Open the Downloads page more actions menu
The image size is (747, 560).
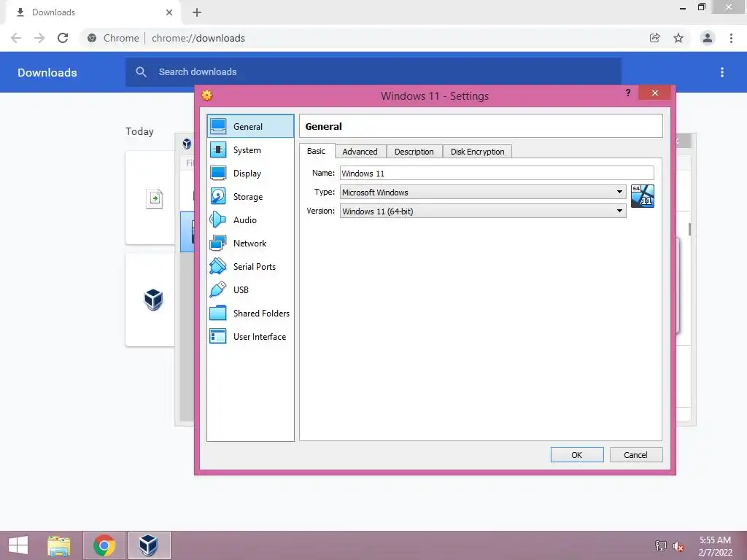[x=722, y=72]
